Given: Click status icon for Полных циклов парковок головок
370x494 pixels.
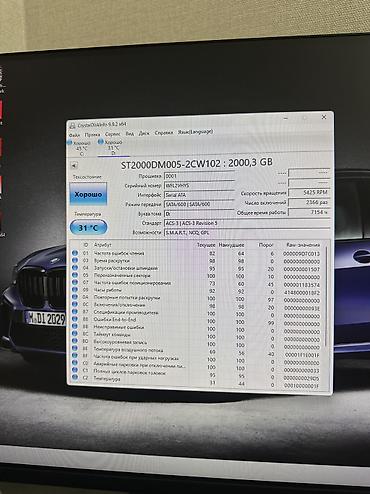Looking at the screenshot, I should click(x=75, y=371).
